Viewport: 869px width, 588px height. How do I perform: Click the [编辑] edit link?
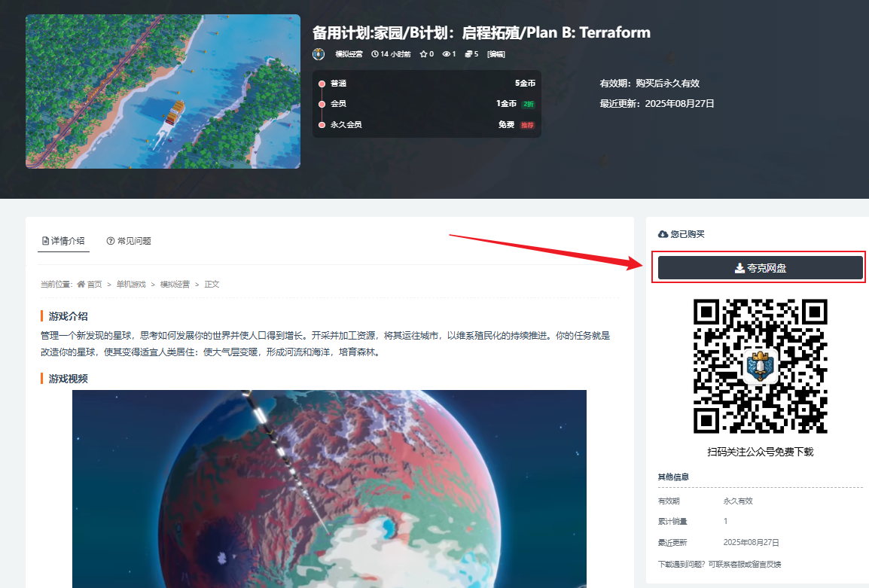coord(496,54)
